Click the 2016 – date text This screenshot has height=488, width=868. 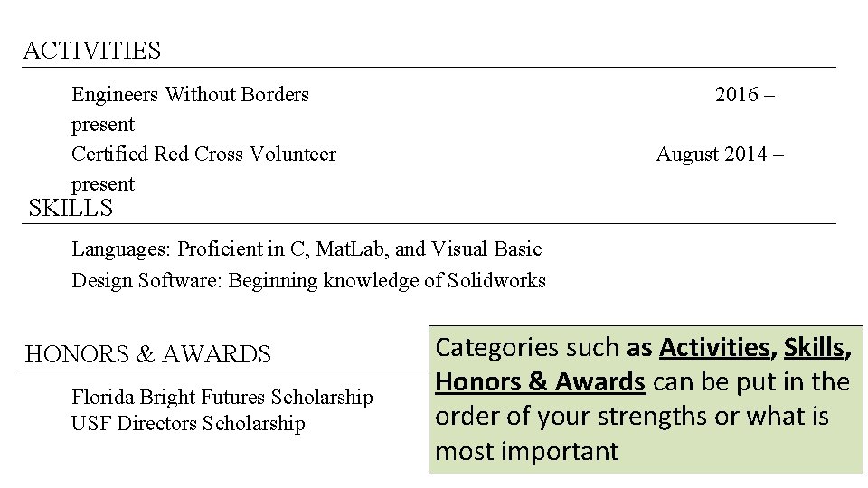[744, 94]
